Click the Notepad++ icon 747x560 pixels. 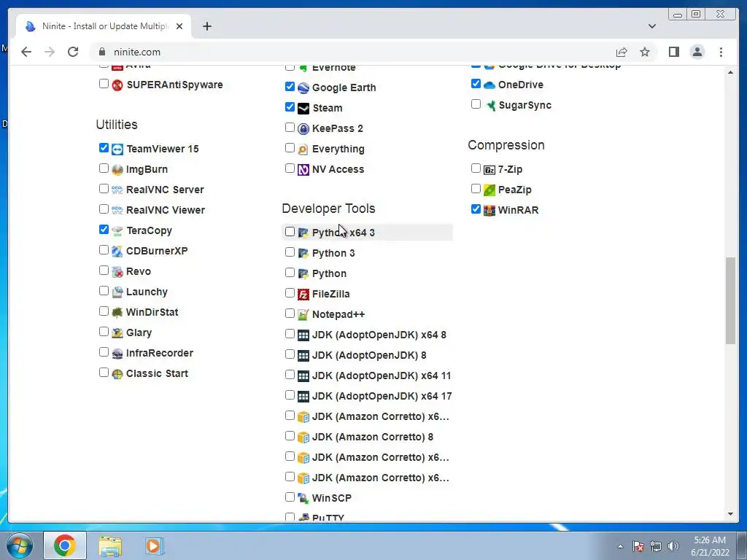point(303,315)
